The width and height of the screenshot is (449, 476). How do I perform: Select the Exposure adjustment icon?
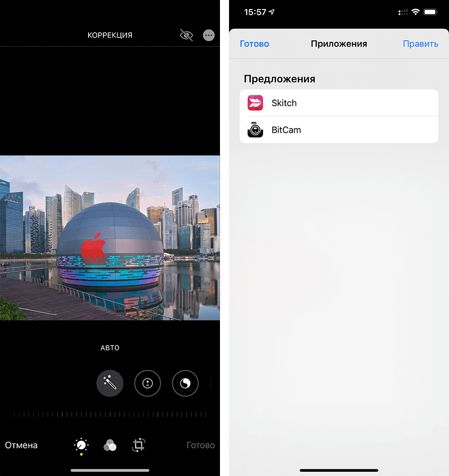point(148,383)
